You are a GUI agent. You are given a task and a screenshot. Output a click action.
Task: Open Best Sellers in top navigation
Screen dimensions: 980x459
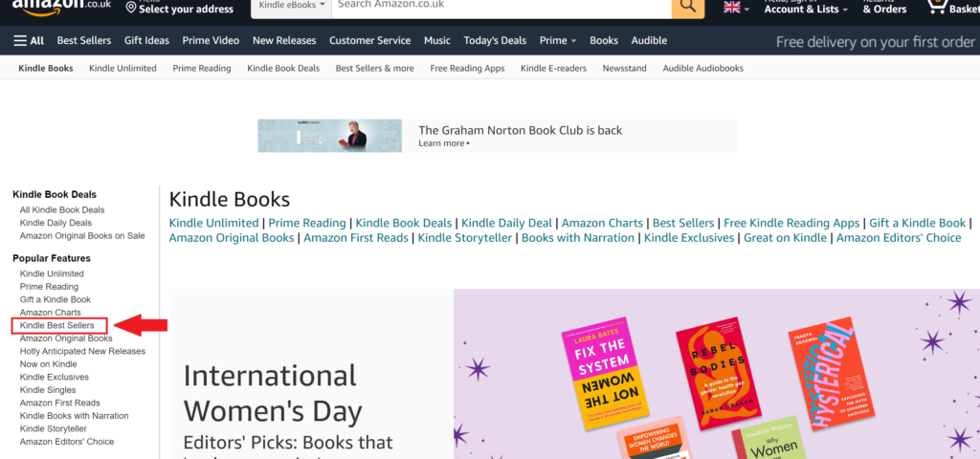coord(84,40)
